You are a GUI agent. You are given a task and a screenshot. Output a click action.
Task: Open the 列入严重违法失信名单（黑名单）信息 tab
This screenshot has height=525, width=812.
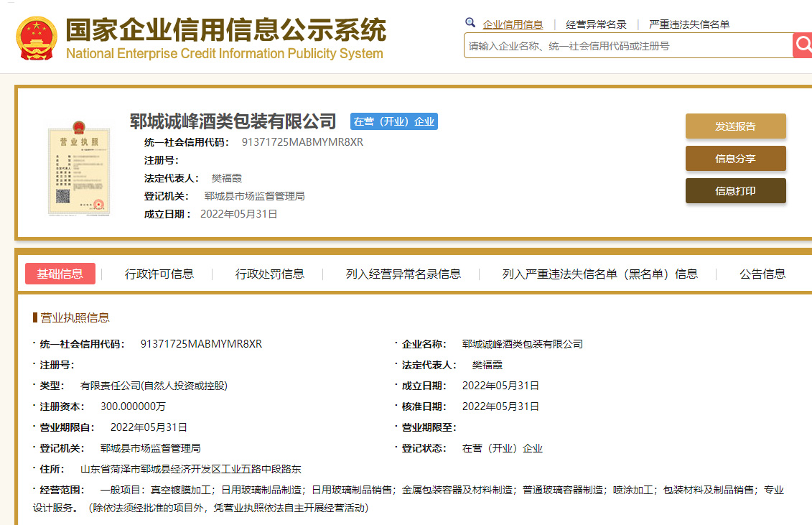(x=600, y=274)
